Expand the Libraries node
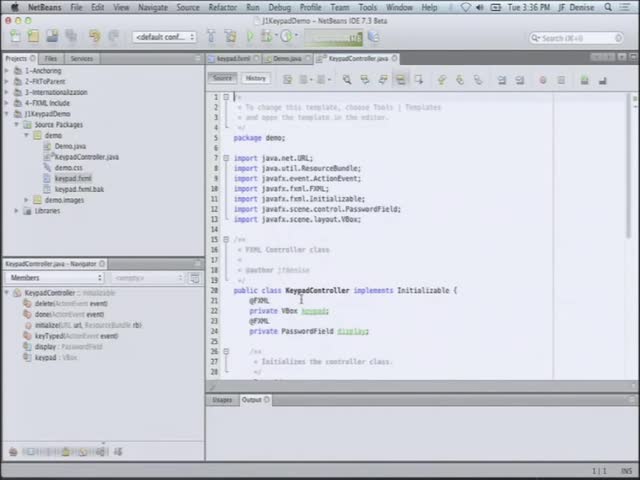The height and width of the screenshot is (480, 640). coord(17,211)
